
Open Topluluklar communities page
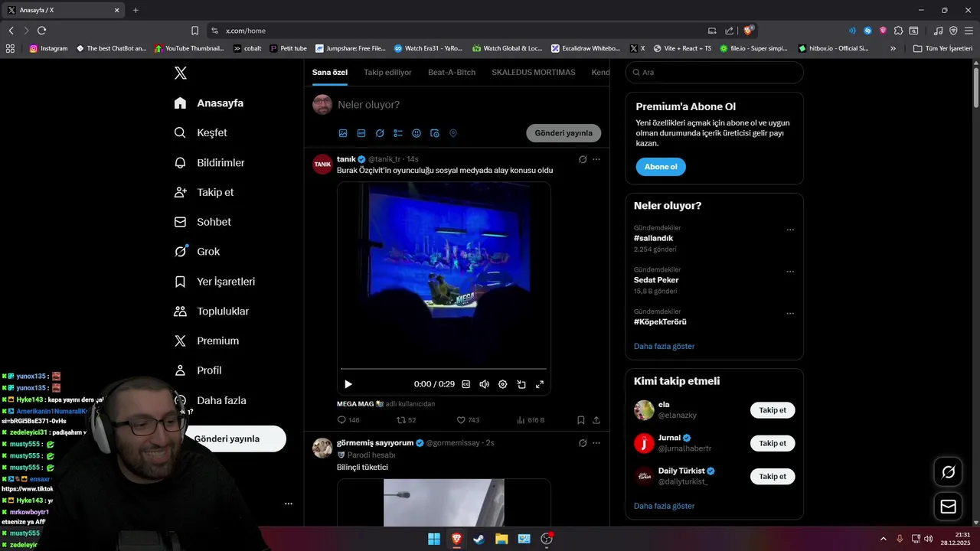[211, 311]
